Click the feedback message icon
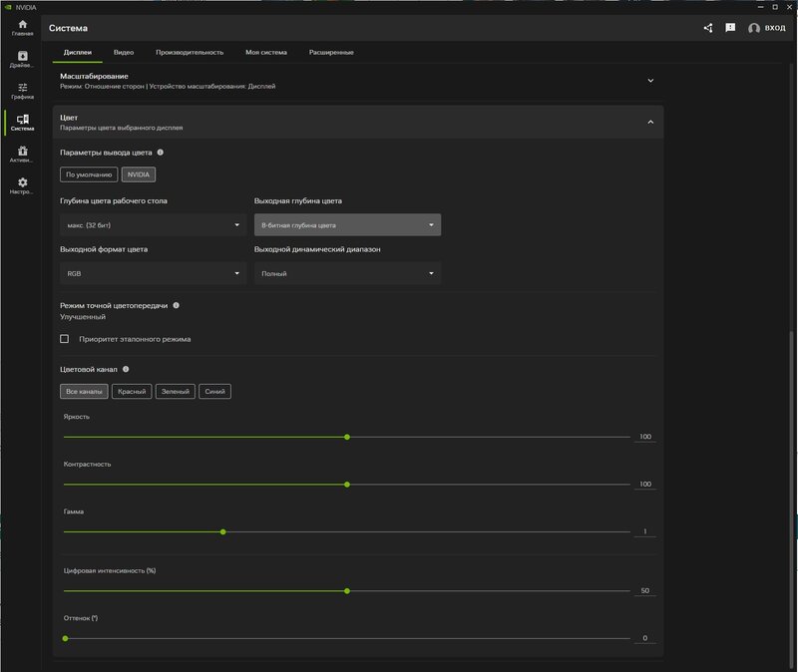Viewport: 798px width, 672px height. pos(730,28)
